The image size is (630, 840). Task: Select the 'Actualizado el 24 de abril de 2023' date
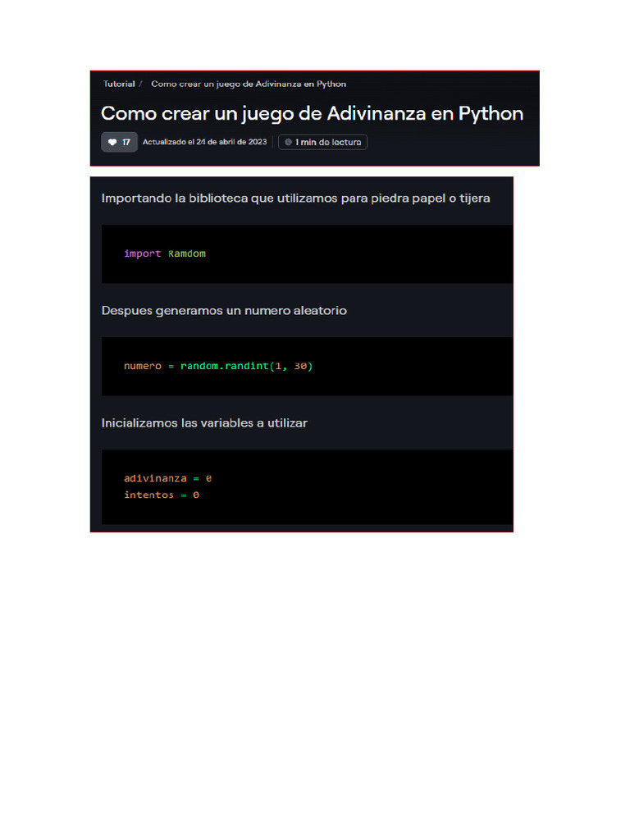(204, 142)
